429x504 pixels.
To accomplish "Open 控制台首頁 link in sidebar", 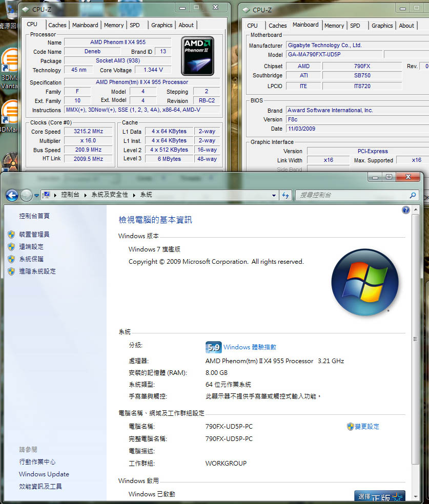I will click(x=34, y=216).
